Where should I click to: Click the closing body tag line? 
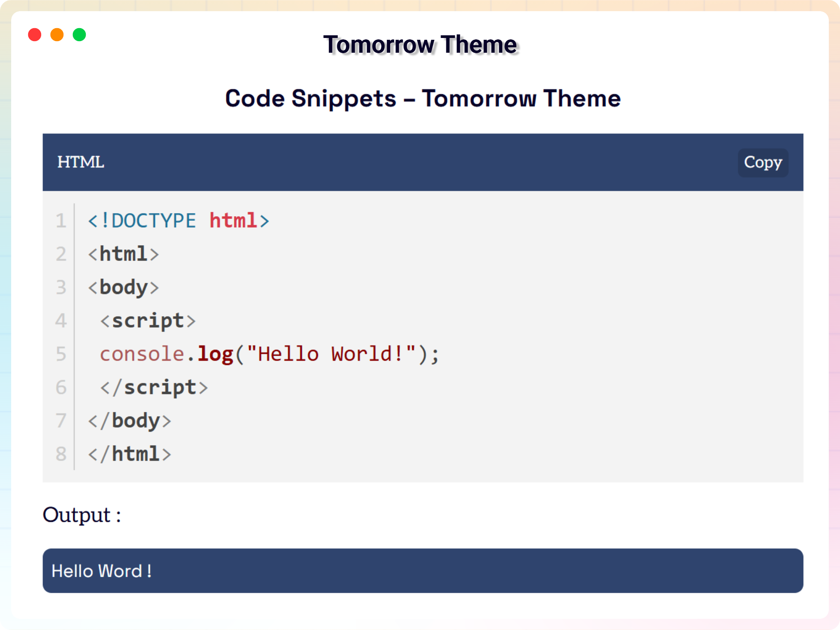(x=130, y=421)
